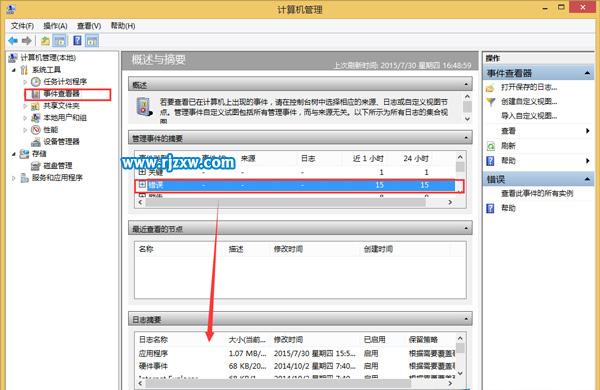Viewport: 600px width, 390px height.
Task: Click 概述 text scroll down arrow
Action: coord(467,119)
